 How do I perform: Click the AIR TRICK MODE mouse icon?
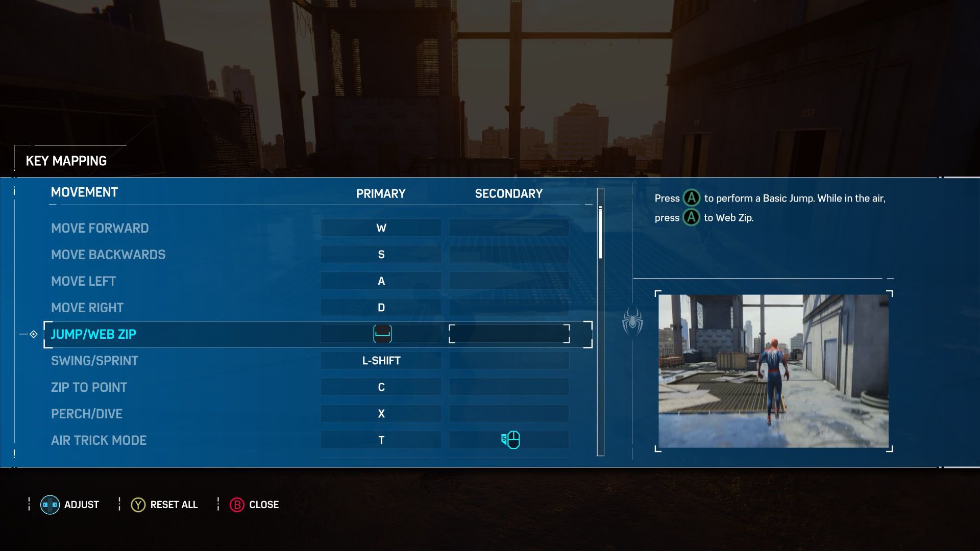pyautogui.click(x=509, y=440)
